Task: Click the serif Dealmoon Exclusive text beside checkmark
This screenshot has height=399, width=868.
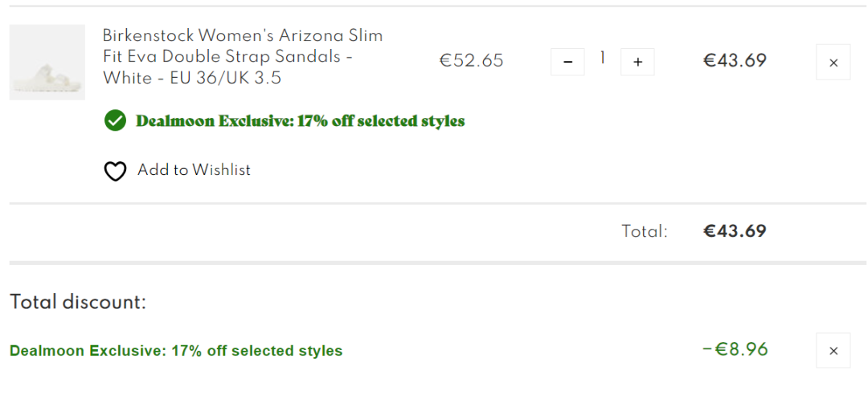Action: [300, 121]
